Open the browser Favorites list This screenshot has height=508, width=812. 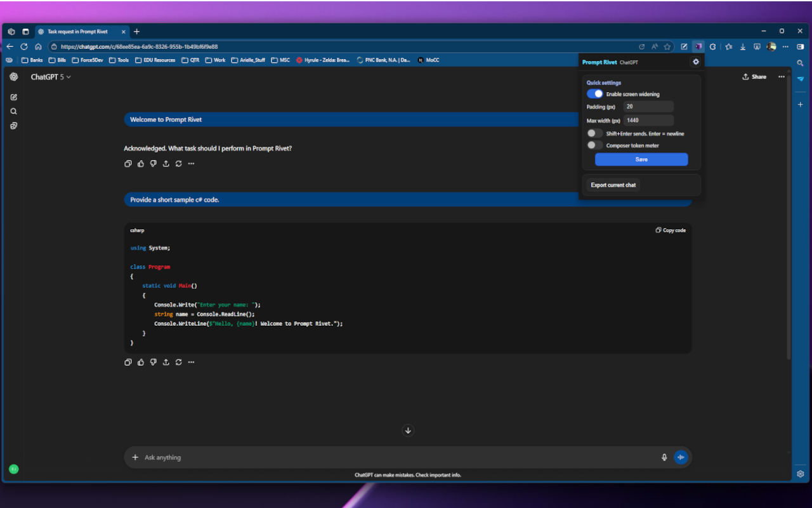(x=729, y=46)
